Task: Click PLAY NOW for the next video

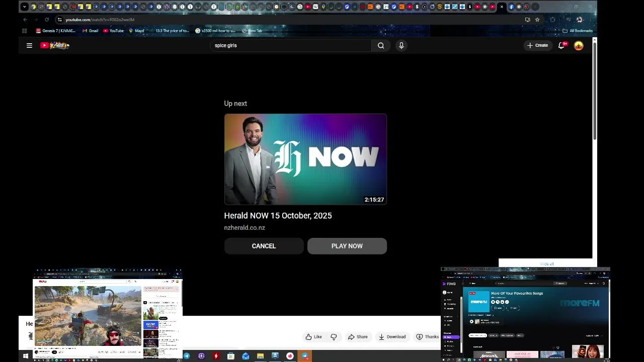Action: point(347,246)
